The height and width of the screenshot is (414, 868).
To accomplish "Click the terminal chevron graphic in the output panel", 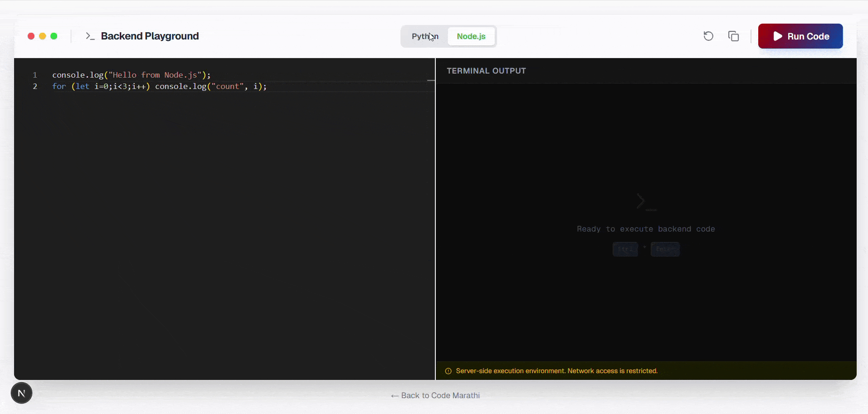I will 641,201.
